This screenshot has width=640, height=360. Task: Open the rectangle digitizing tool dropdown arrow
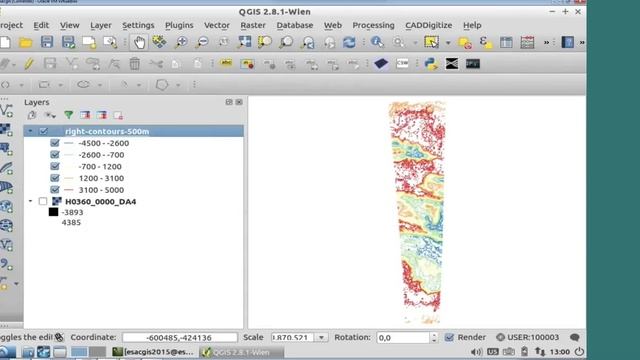[60, 85]
